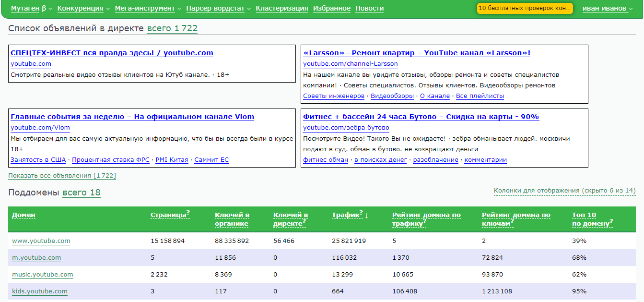Click the всего 1 722 ads count link
The width and height of the screenshot is (644, 302).
tap(172, 28)
